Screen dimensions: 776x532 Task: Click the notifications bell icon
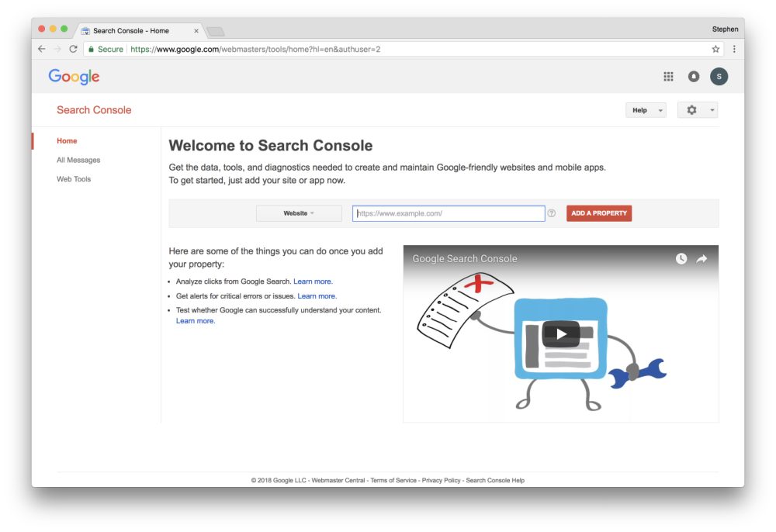[x=694, y=76]
